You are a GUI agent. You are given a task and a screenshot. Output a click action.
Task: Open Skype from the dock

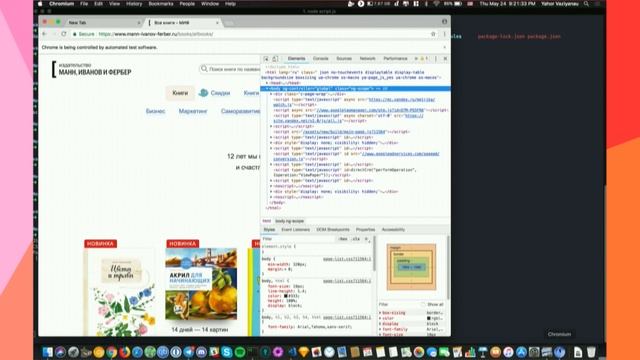click(x=227, y=352)
